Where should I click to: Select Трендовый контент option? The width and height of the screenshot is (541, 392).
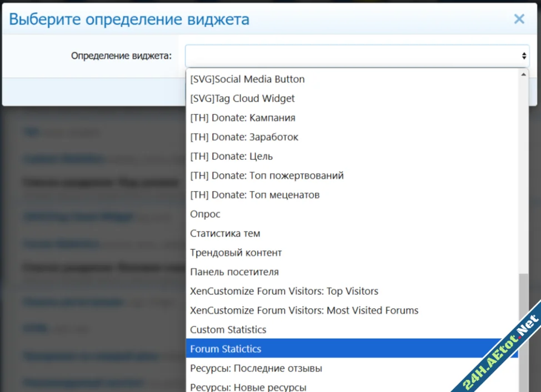[x=236, y=253]
